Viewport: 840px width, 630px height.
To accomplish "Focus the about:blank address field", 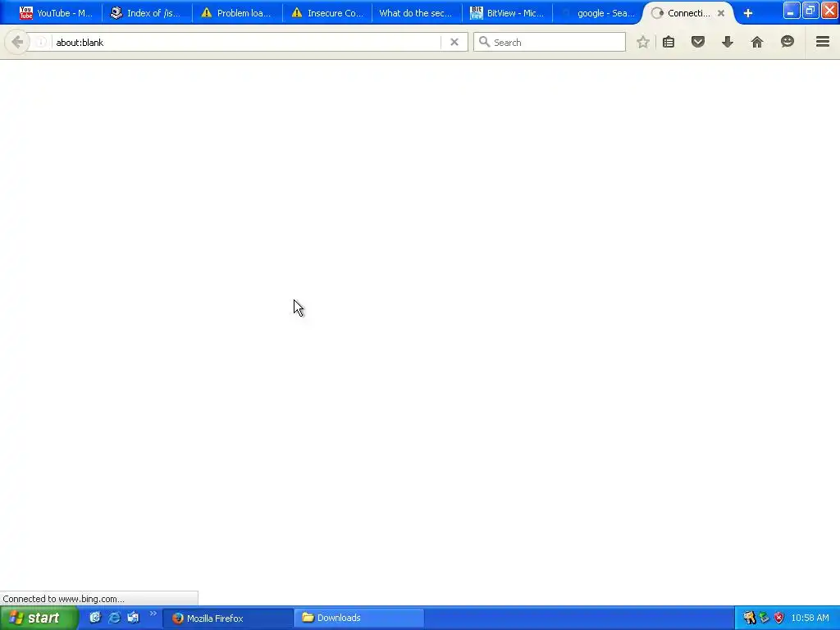I will pyautogui.click(x=246, y=43).
